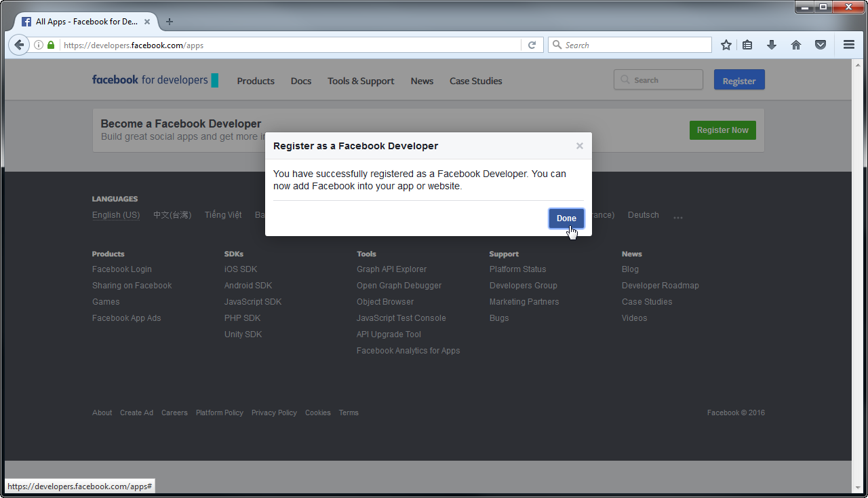Image resolution: width=868 pixels, height=498 pixels.
Task: Bookmark this page with the star icon
Action: pos(726,45)
